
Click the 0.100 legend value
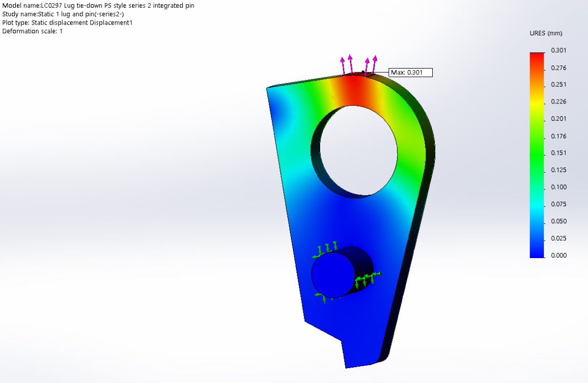[x=558, y=187]
